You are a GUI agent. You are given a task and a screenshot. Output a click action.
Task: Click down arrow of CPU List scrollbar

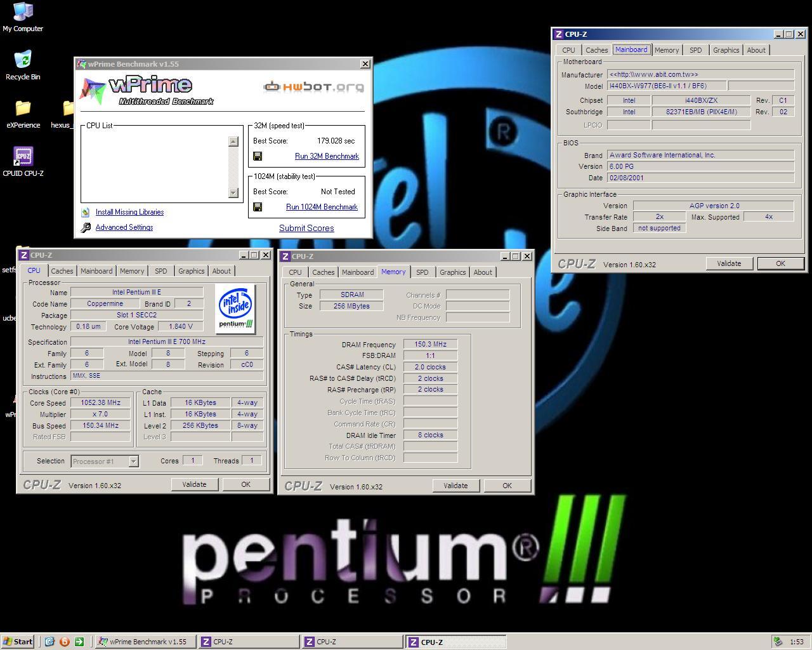pyautogui.click(x=233, y=192)
